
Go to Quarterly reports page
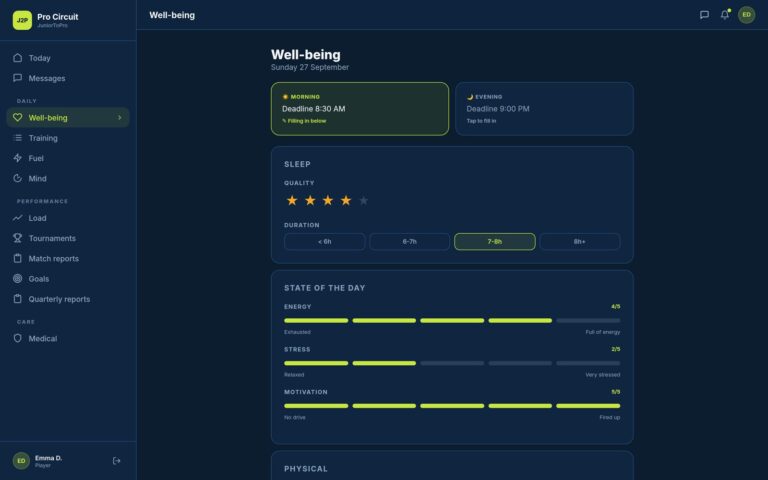pyautogui.click(x=68, y=299)
